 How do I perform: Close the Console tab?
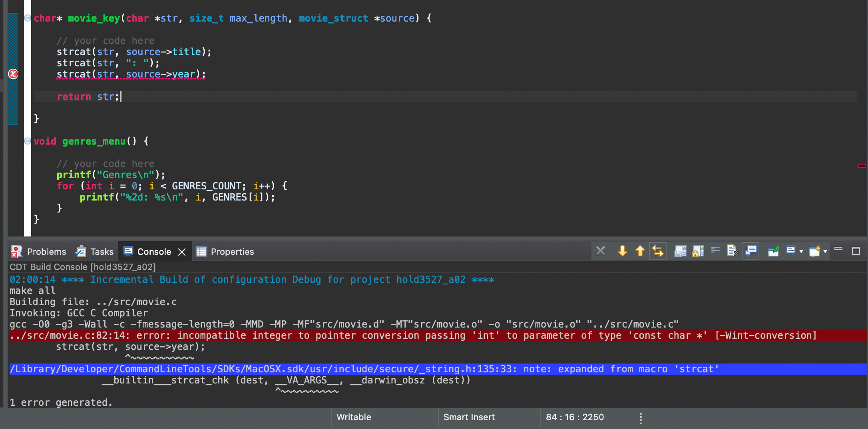182,252
